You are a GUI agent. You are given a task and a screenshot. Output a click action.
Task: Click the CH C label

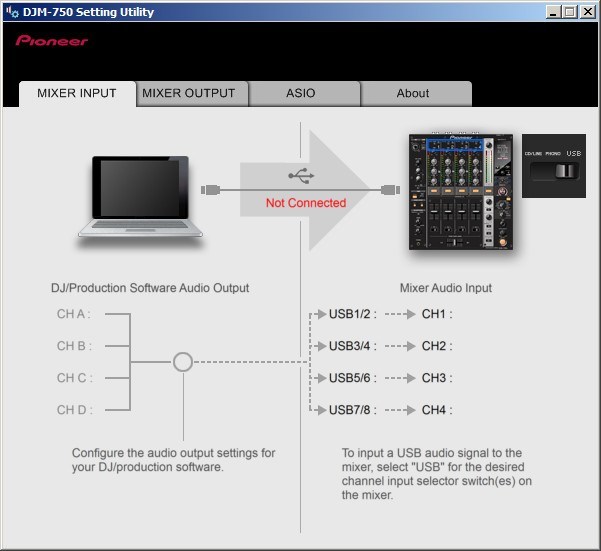[x=75, y=378]
